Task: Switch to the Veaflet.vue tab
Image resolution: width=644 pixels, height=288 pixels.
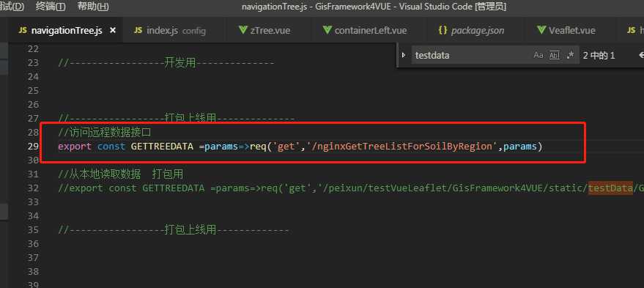Action: (566, 31)
